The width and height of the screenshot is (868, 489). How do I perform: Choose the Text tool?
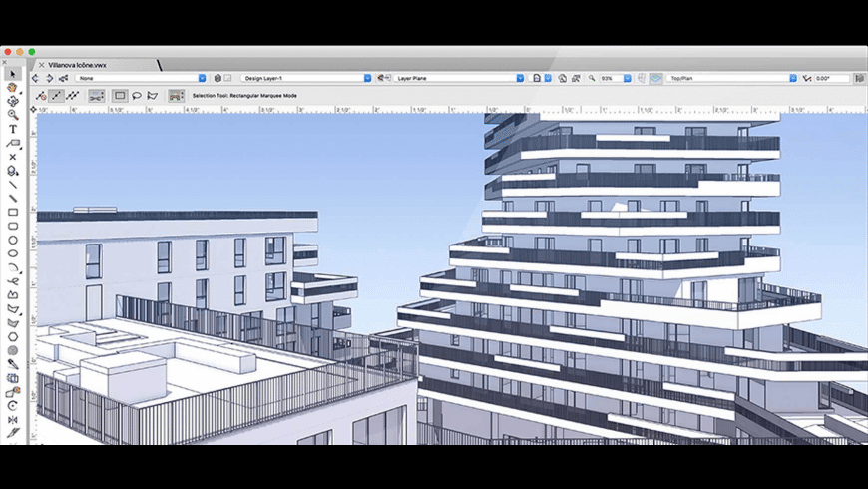(13, 129)
